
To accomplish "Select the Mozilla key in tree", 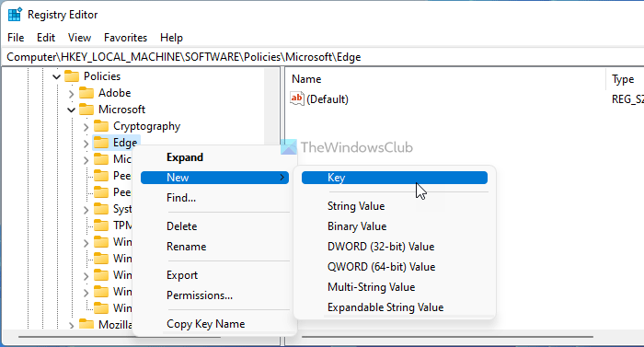I will coord(115,324).
